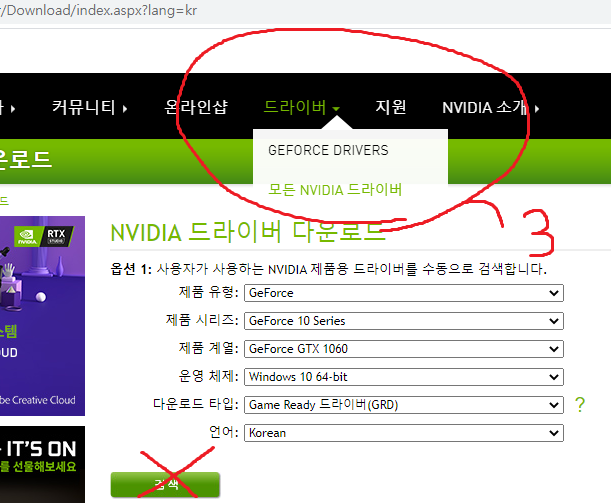The width and height of the screenshot is (611, 503).
Task: Open the 온라인샵 navigation item
Action: [196, 107]
